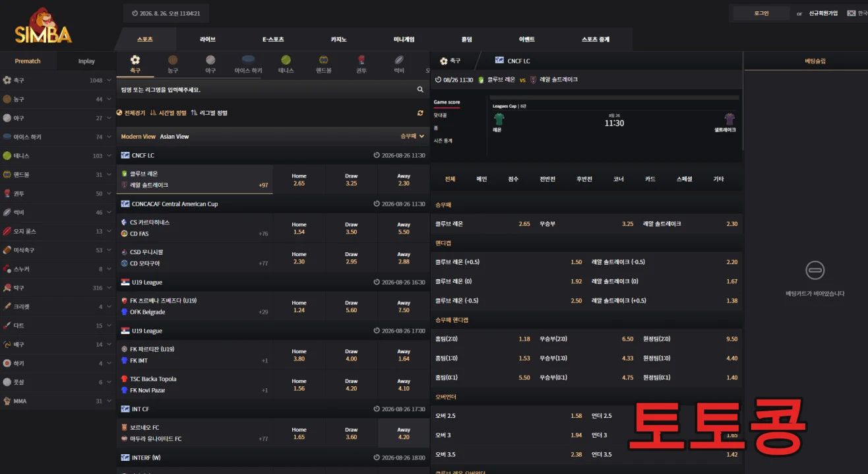Switch to Modern View

coord(139,137)
